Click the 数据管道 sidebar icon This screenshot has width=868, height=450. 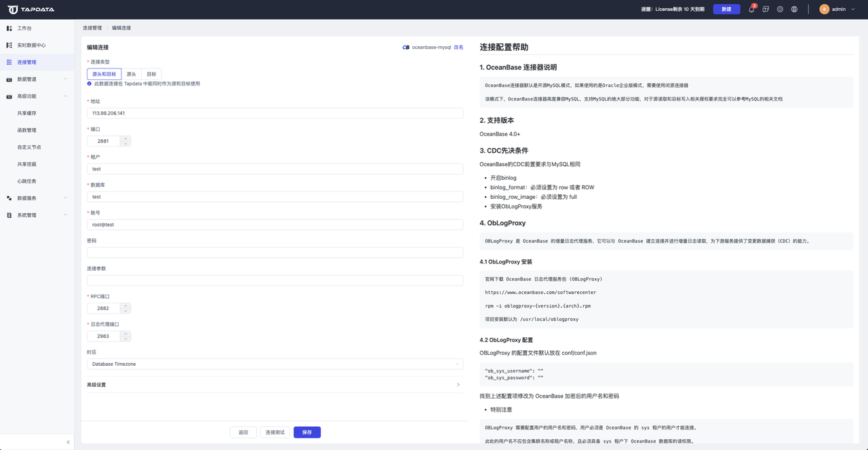coord(9,79)
